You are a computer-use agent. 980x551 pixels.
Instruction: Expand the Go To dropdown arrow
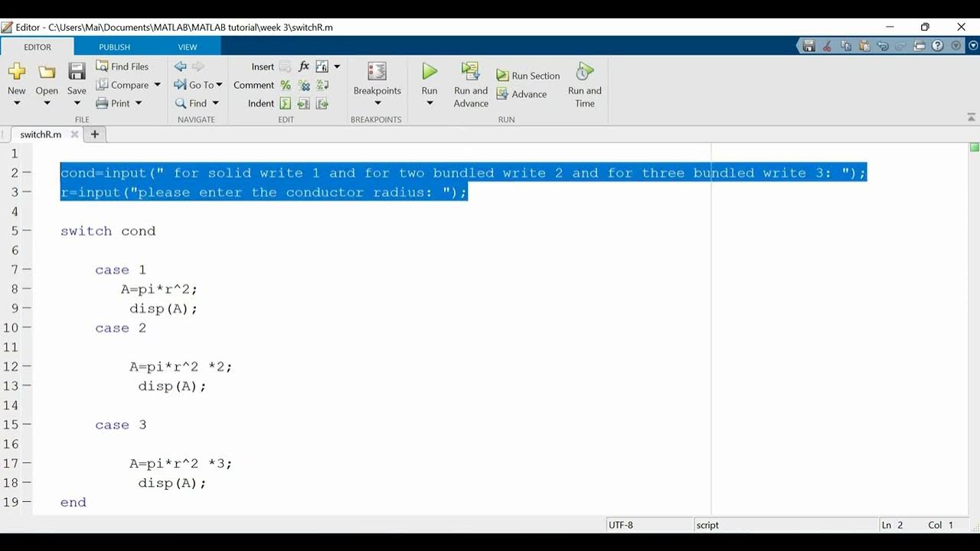[x=219, y=85]
